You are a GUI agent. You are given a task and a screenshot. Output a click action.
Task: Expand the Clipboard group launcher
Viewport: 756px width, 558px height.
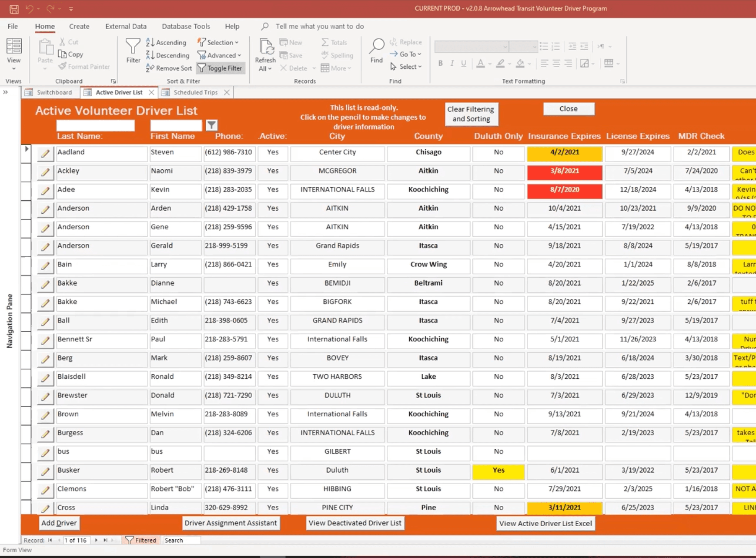point(113,81)
